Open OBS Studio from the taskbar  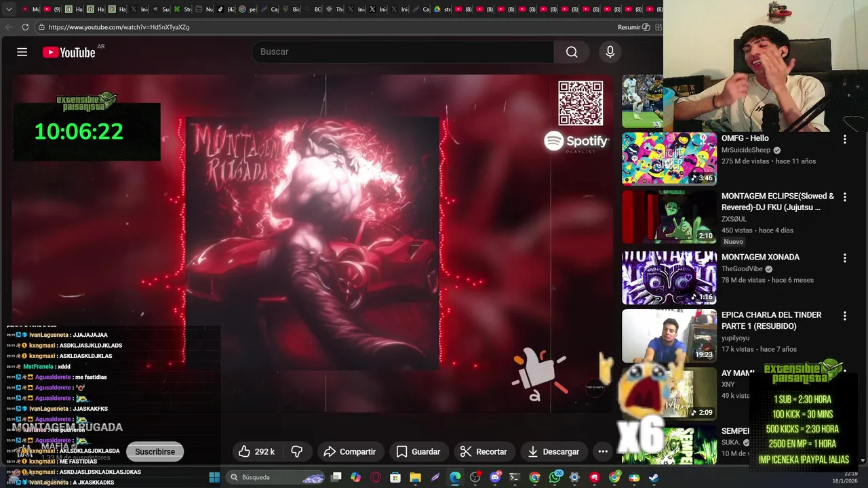(475, 477)
